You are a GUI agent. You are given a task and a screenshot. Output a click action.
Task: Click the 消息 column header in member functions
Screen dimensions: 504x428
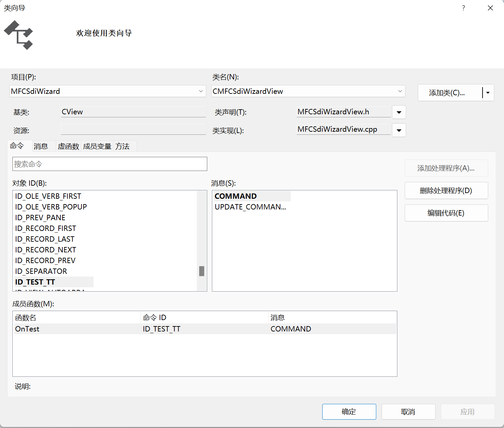[x=332, y=317]
